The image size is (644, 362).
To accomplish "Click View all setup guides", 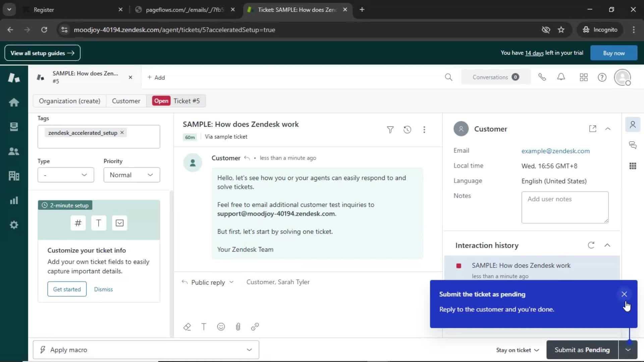I will [42, 53].
